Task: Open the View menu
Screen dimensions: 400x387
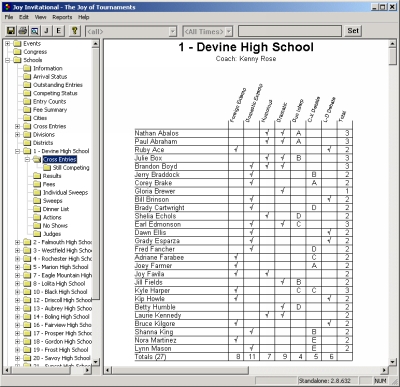Action: [40, 17]
